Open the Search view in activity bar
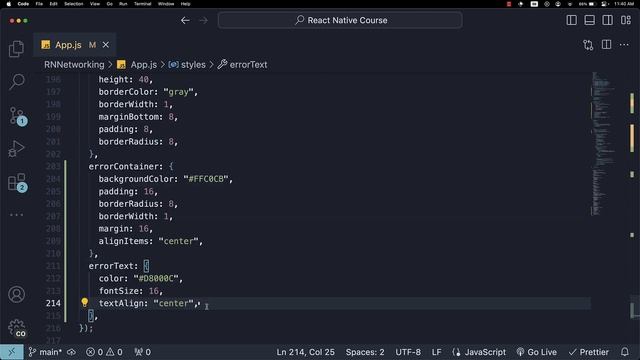The image size is (640, 360). (x=16, y=82)
